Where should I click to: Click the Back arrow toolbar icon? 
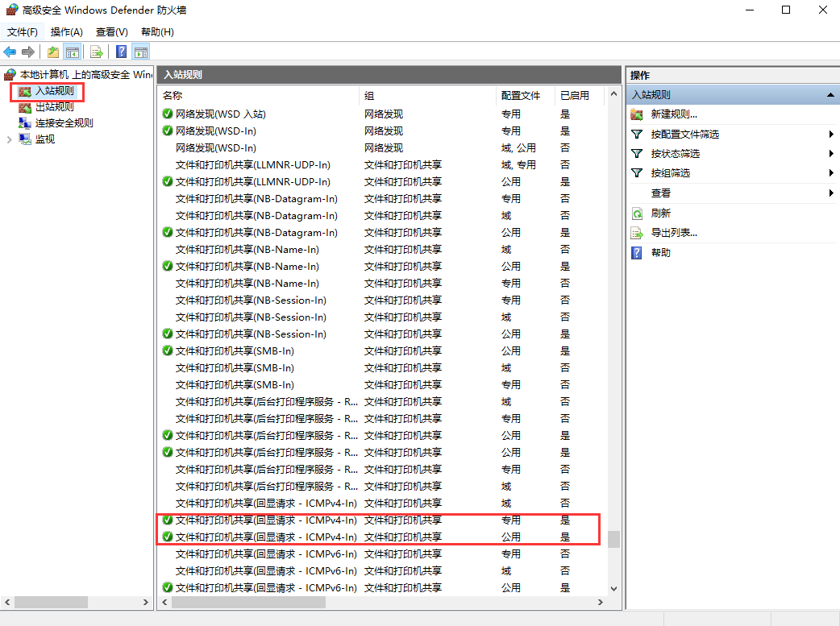[x=10, y=52]
